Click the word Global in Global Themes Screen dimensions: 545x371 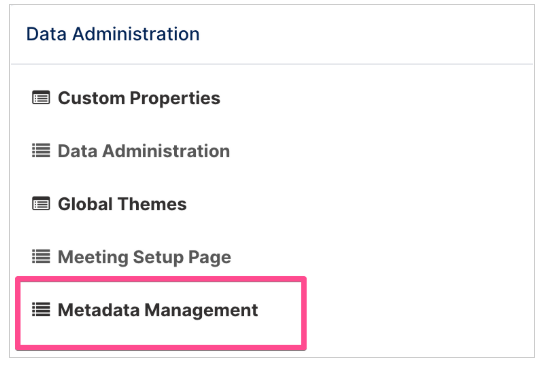pyautogui.click(x=87, y=204)
